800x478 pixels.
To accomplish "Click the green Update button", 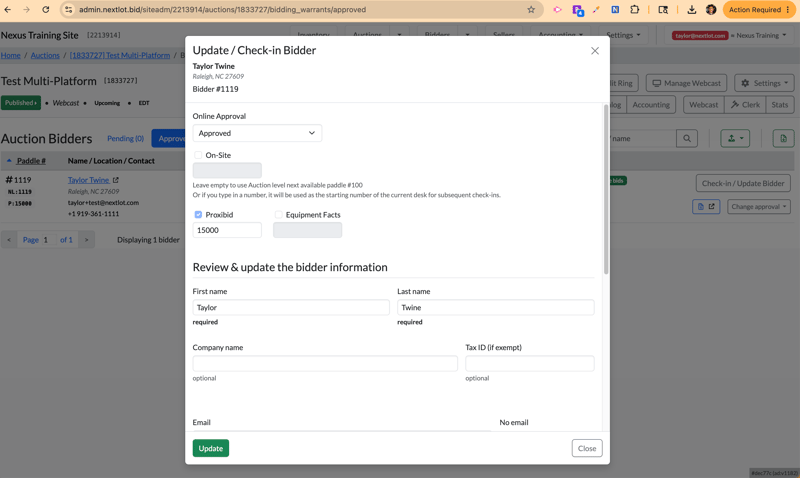I will click(211, 448).
